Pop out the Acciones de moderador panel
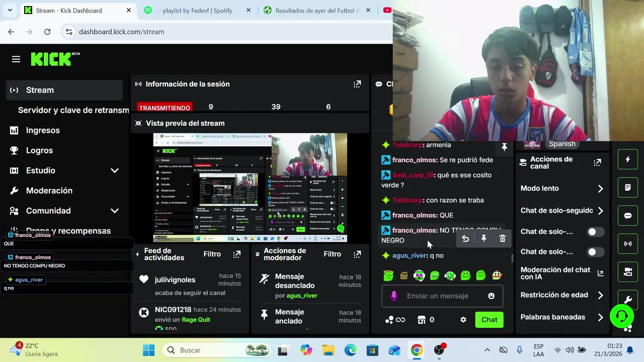Viewport: 644px width, 362px height. (357, 254)
